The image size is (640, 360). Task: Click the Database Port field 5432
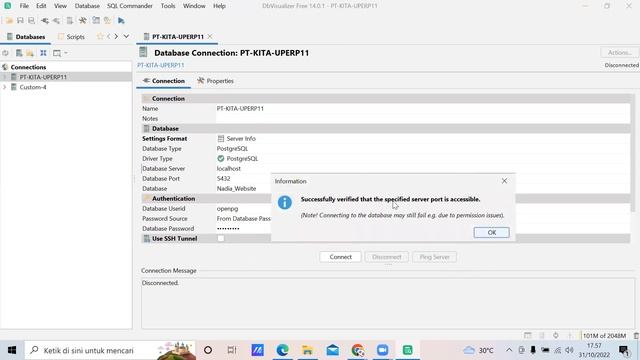(243, 179)
